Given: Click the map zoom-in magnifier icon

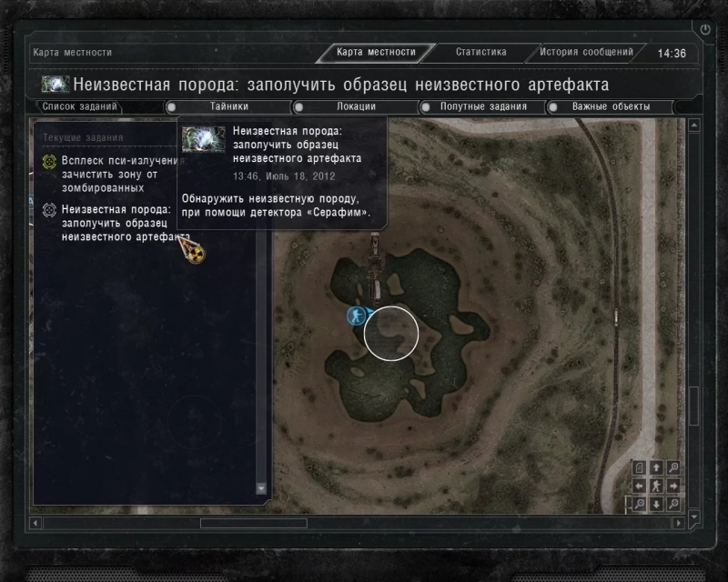Looking at the screenshot, I should 673,467.
